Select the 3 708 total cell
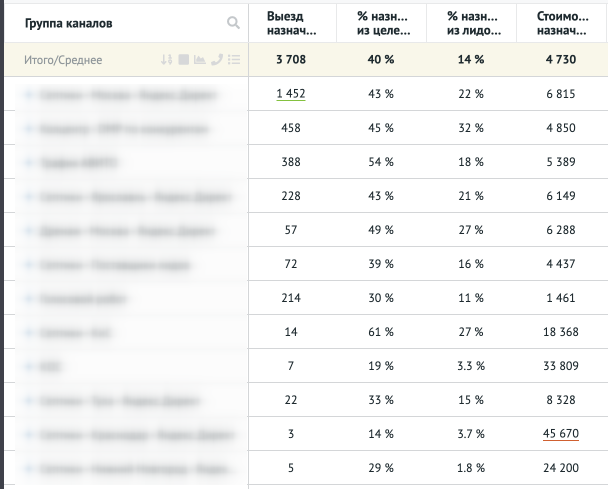 [x=291, y=60]
